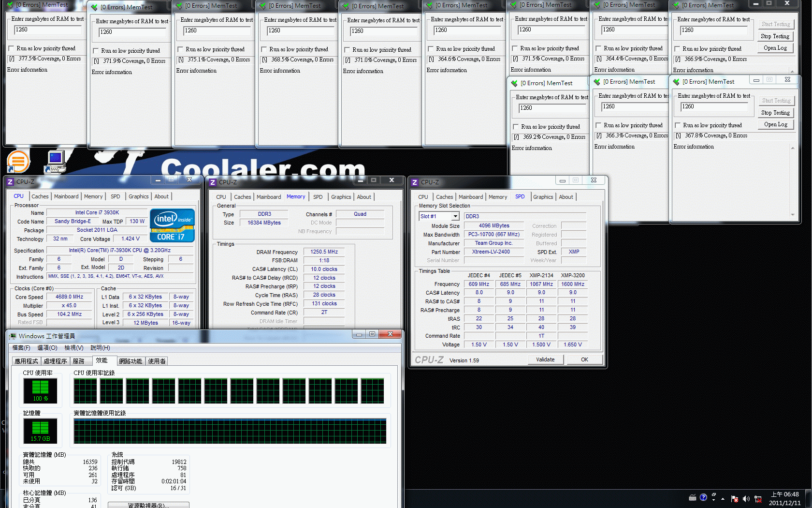
Task: Open the computer desktop shortcut icon
Action: pyautogui.click(x=56, y=162)
